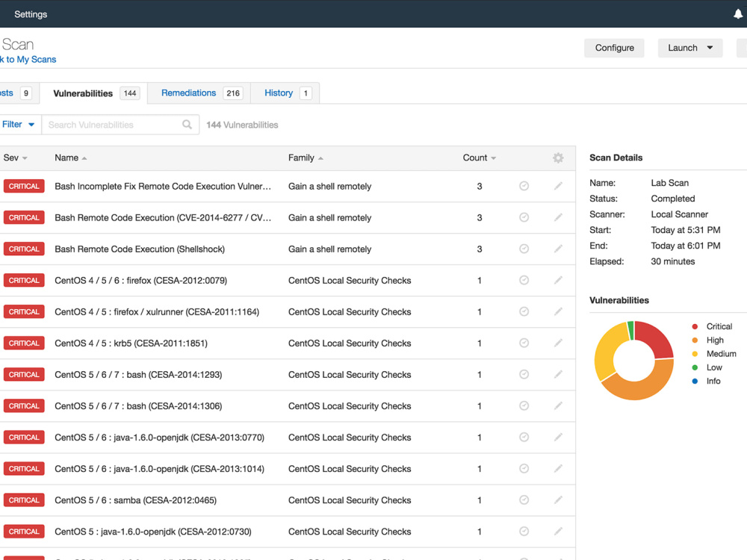747x560 pixels.
Task: Toggle check circle for Bash Shellshock row
Action: pos(524,249)
